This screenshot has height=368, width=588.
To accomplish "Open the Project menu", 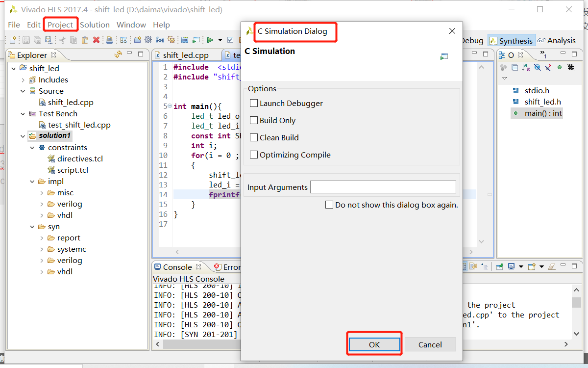I will click(60, 25).
